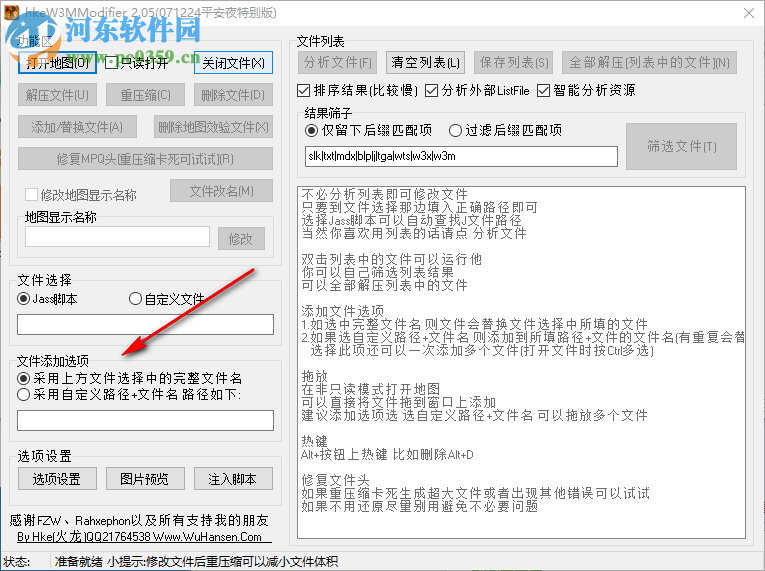Screen dimensions: 765x571
Task: Click the '添加文件选项' line in help text
Action: 342,311
